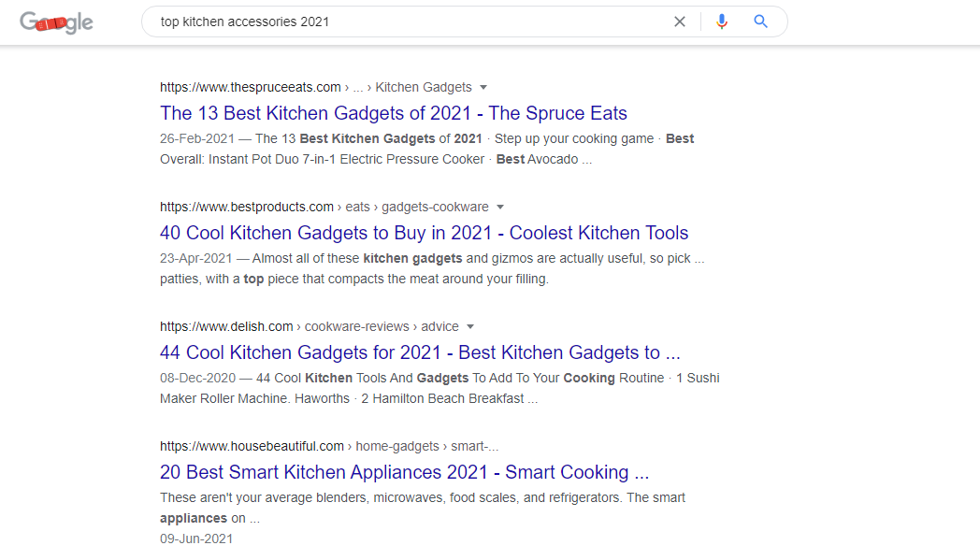Expand the bestproducts.com result options arrow
The height and width of the screenshot is (560, 980).
click(x=500, y=207)
